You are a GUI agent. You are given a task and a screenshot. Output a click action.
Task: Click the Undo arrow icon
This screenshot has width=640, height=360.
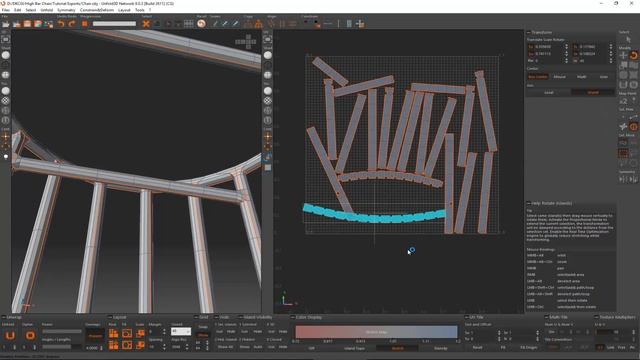[61, 24]
